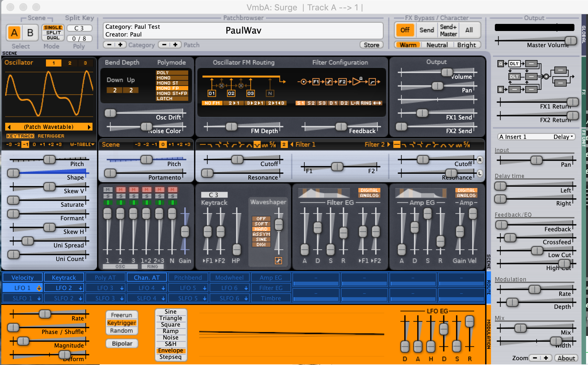Click the Store patch button
Image resolution: width=588 pixels, height=365 pixels.
371,45
